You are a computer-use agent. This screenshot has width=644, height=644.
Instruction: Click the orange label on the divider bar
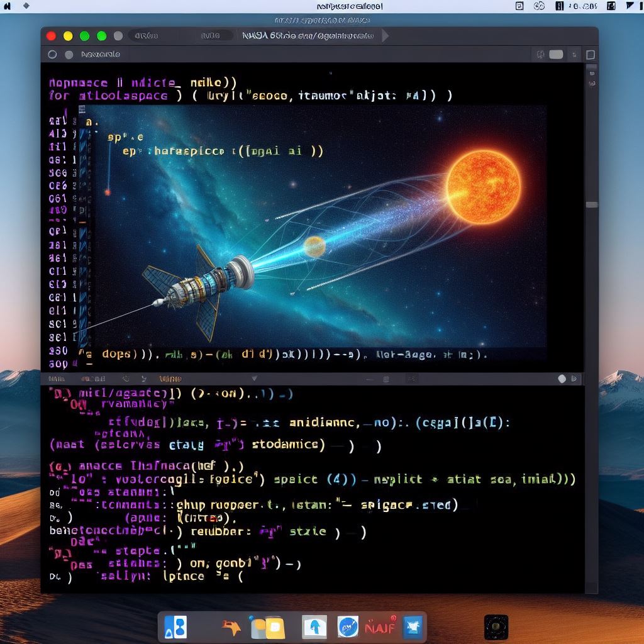(170, 379)
